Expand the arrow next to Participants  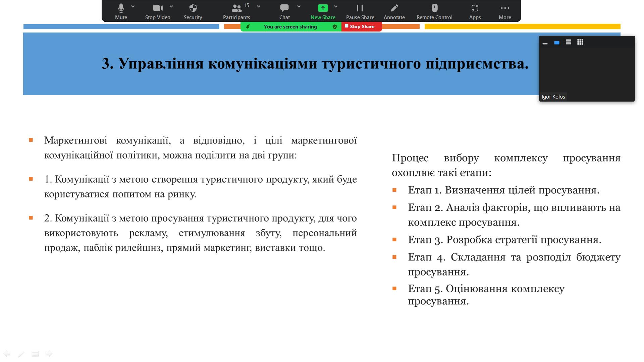pos(259,6)
